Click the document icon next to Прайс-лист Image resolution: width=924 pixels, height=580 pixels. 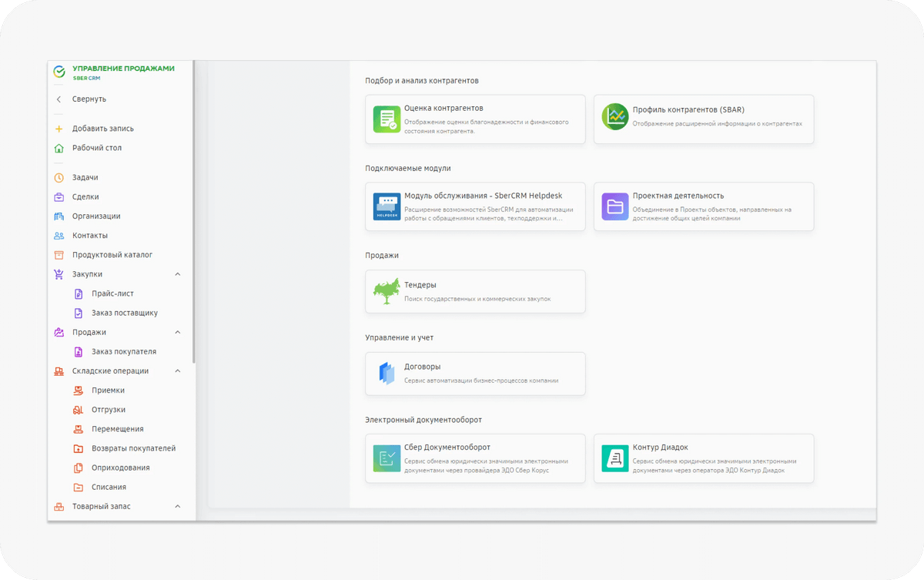(x=78, y=293)
